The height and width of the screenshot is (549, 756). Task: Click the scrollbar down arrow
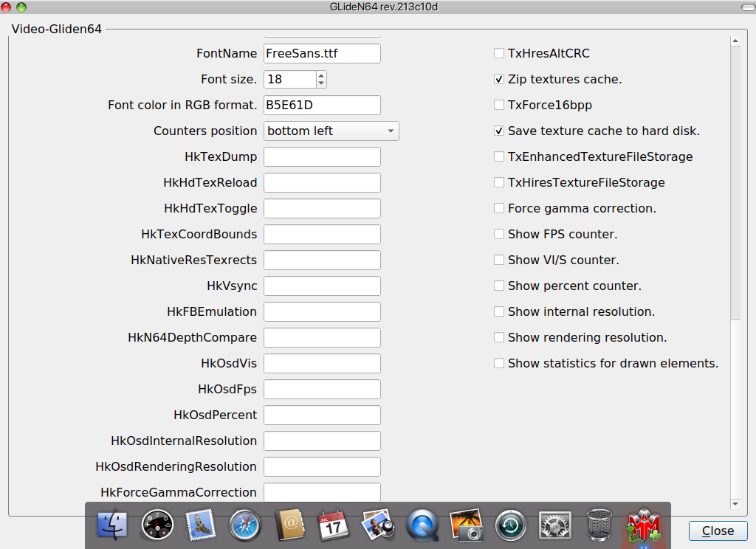(735, 503)
